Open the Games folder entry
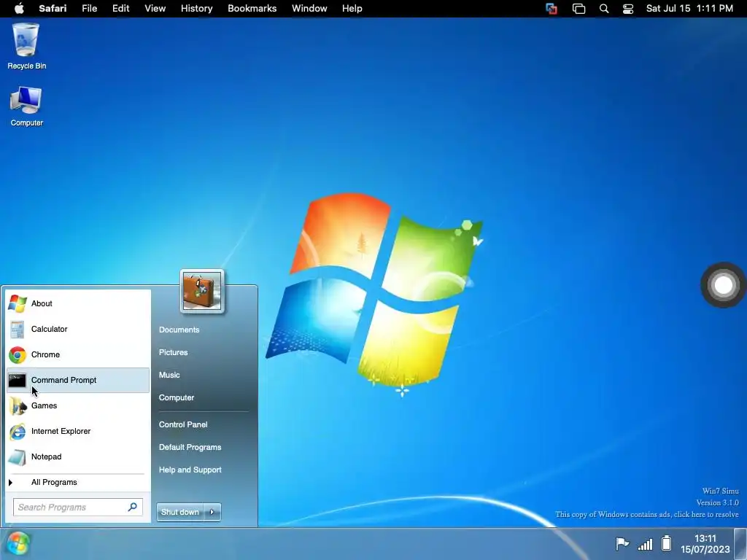This screenshot has height=560, width=747. pyautogui.click(x=78, y=405)
